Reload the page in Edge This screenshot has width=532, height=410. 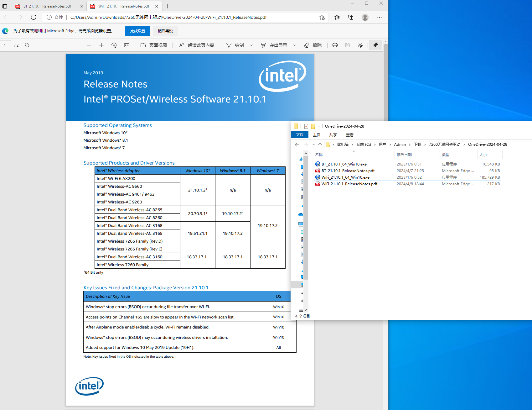[x=34, y=17]
